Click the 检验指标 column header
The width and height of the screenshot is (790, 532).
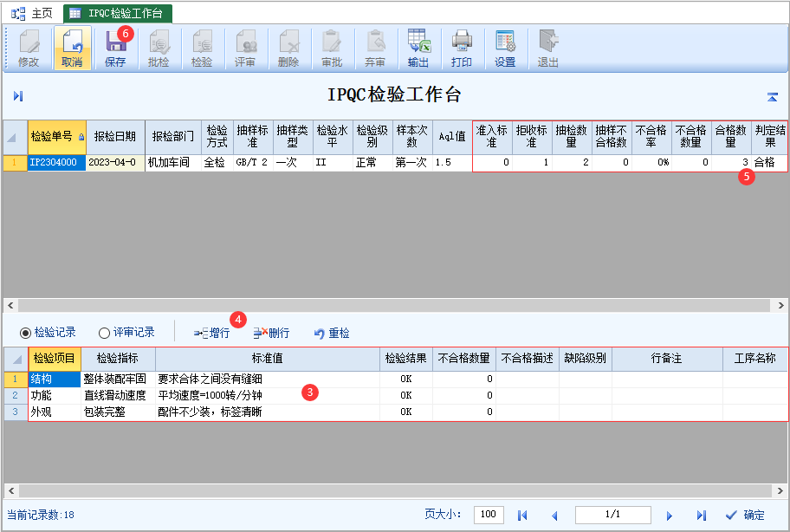click(x=118, y=359)
